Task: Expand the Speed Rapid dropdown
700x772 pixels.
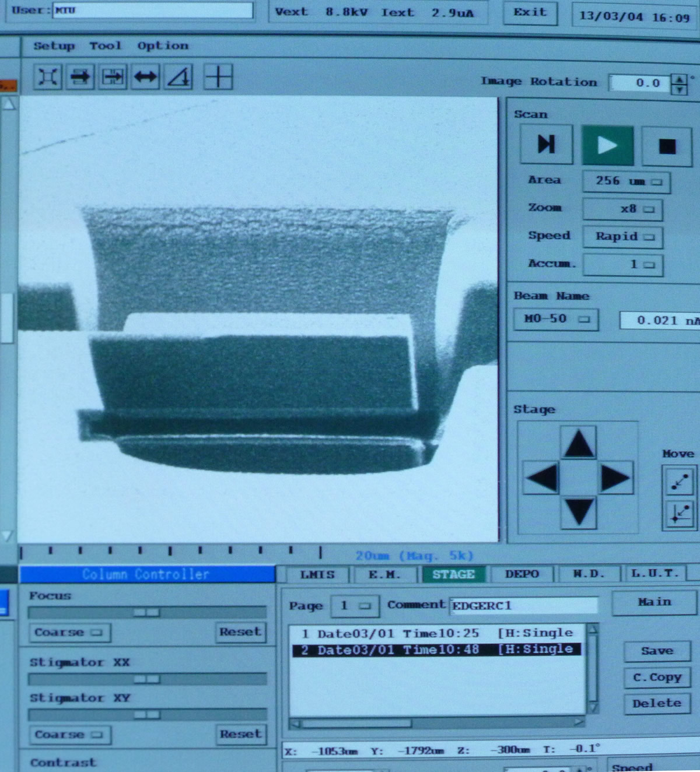Action: [623, 237]
